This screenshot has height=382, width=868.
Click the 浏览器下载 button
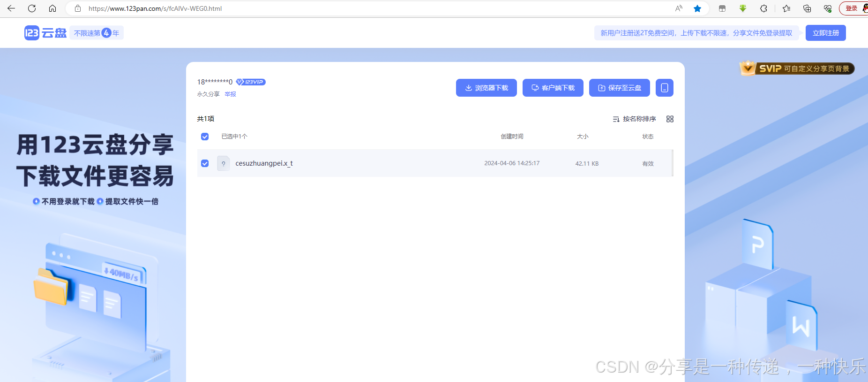pos(486,88)
